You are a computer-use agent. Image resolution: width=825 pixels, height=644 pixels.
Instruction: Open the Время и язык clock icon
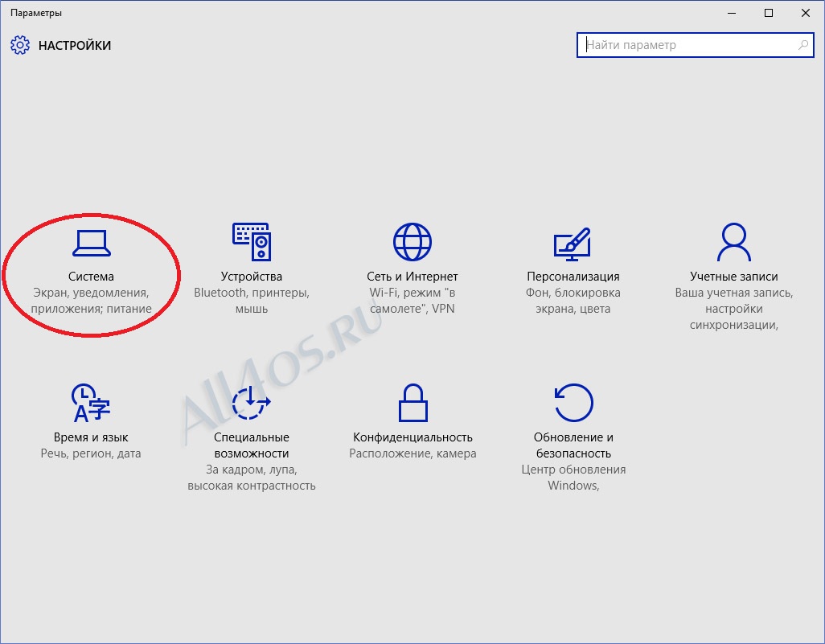(91, 403)
